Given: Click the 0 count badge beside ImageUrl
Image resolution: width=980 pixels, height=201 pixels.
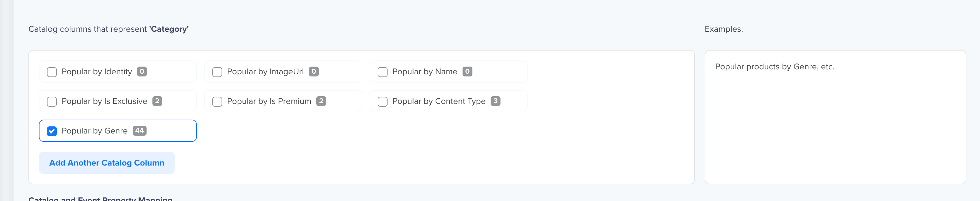Looking at the screenshot, I should [314, 72].
